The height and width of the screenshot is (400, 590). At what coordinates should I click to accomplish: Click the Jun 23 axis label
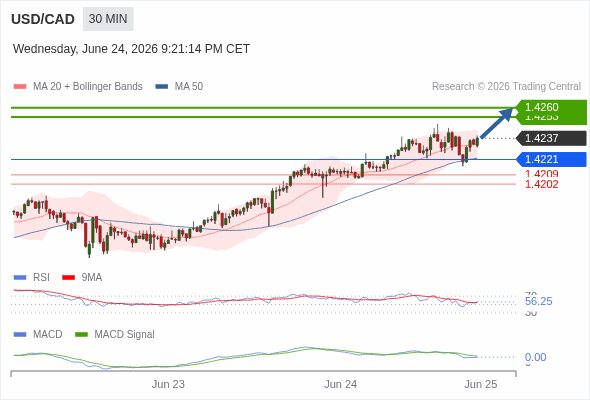pos(168,384)
